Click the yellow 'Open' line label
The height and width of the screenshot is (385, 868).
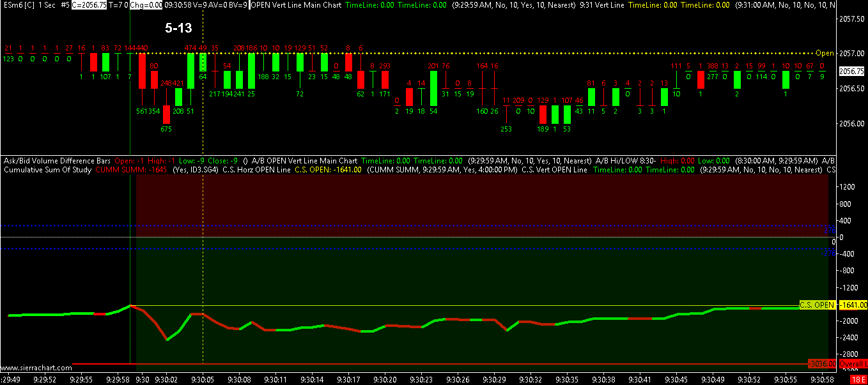[825, 53]
